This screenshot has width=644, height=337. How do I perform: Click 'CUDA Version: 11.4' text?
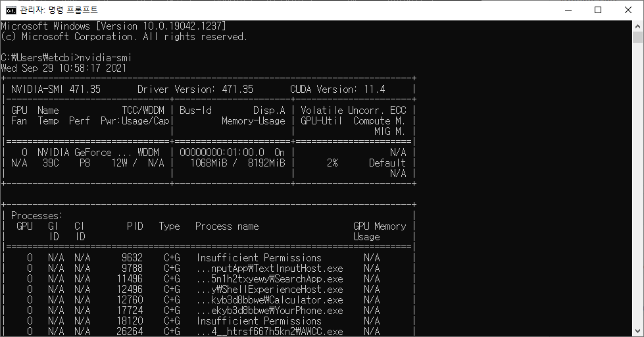coord(337,89)
